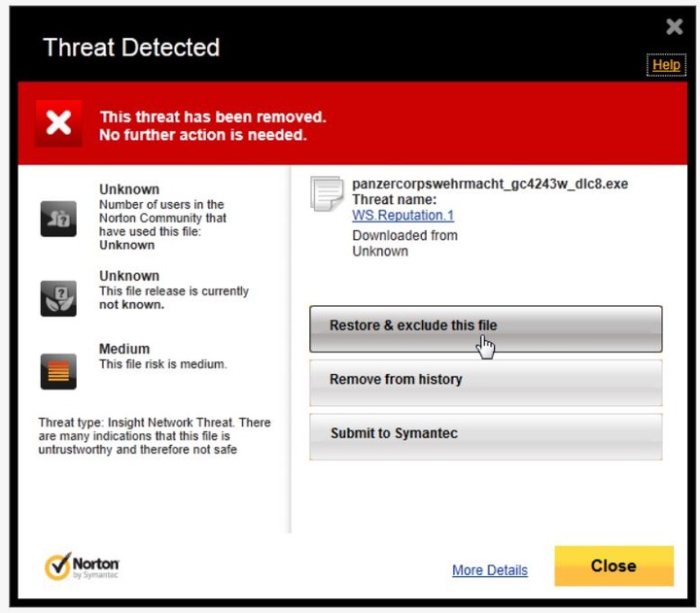Open More Details link
The width and height of the screenshot is (700, 613).
tap(490, 570)
